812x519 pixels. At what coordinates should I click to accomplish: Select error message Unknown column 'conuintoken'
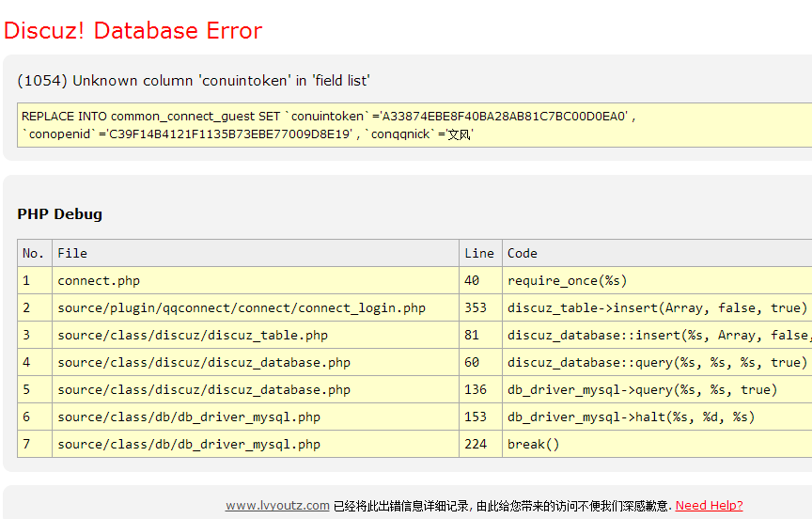click(x=194, y=81)
